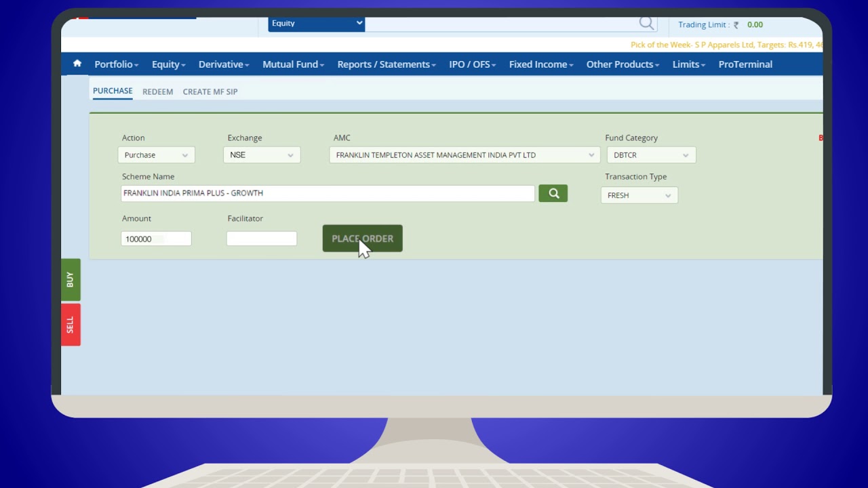
Task: Open the Reports / Statements menu
Action: click(387, 64)
